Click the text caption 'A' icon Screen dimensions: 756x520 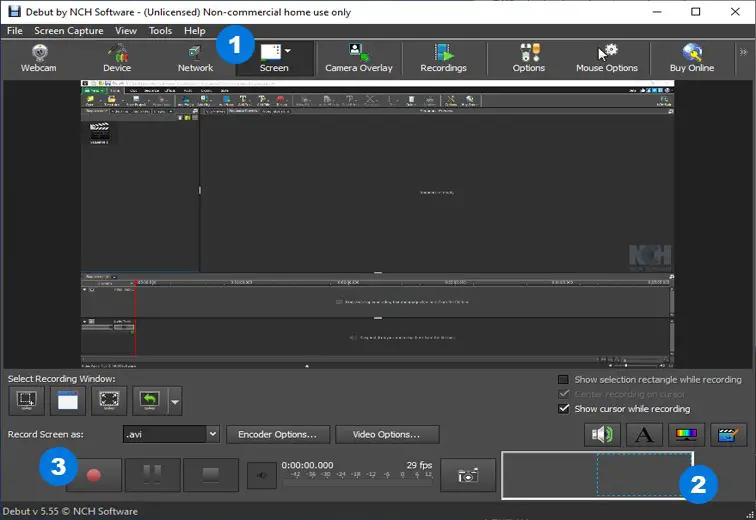coord(644,435)
